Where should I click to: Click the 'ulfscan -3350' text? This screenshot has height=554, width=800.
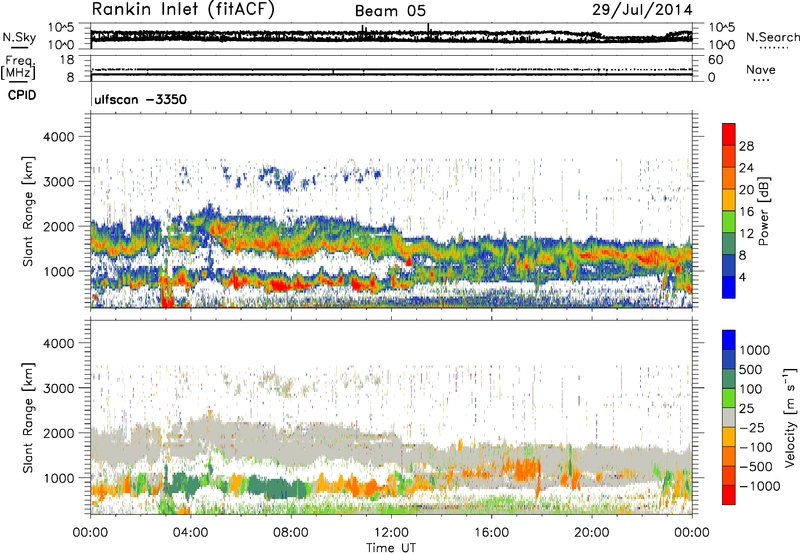point(140,99)
